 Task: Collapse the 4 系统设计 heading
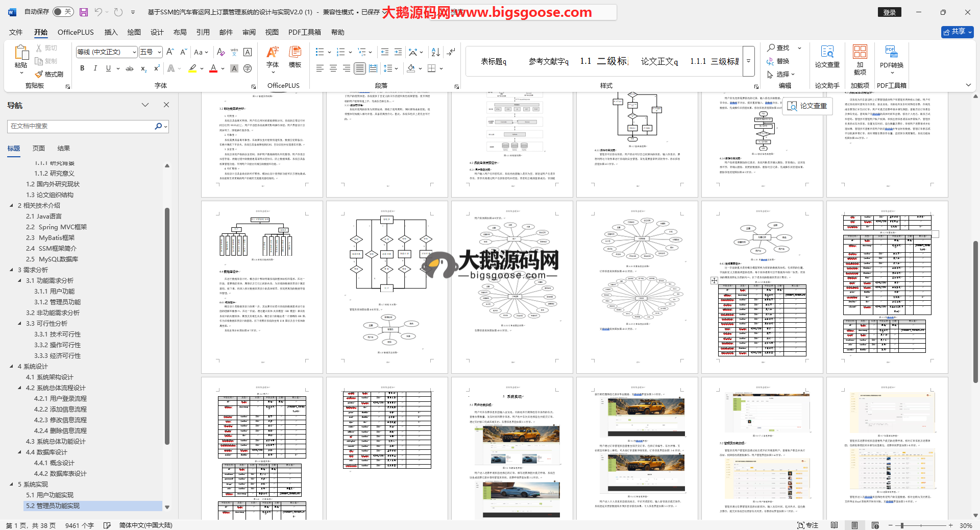point(12,367)
